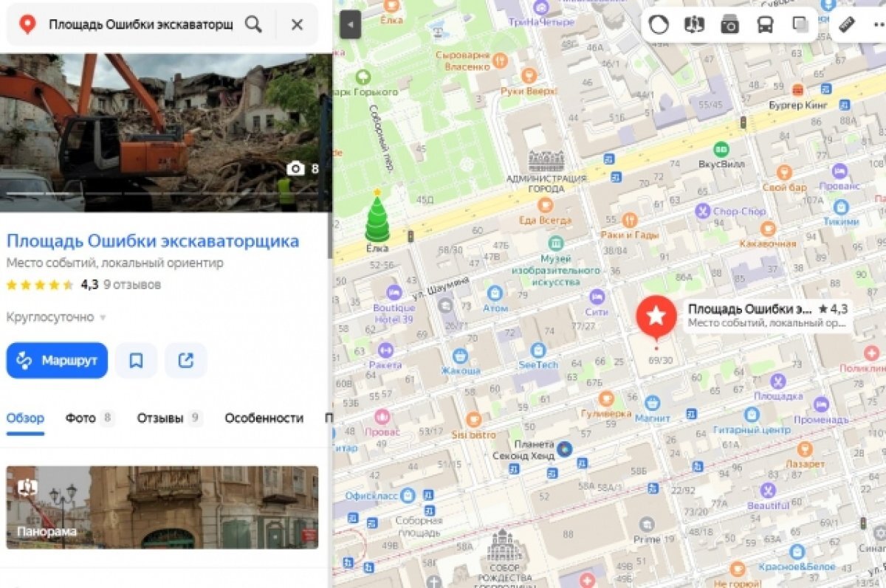Click the share button

(x=185, y=360)
